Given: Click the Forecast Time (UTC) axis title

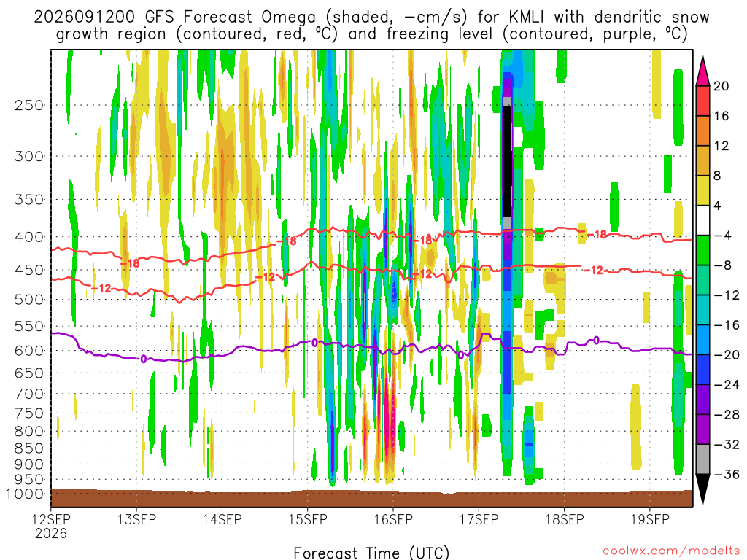Looking at the screenshot, I should click(371, 553).
